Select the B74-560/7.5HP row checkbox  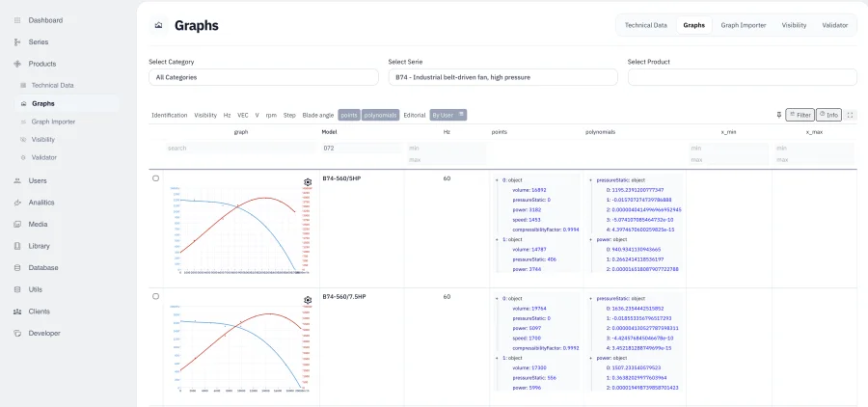155,297
